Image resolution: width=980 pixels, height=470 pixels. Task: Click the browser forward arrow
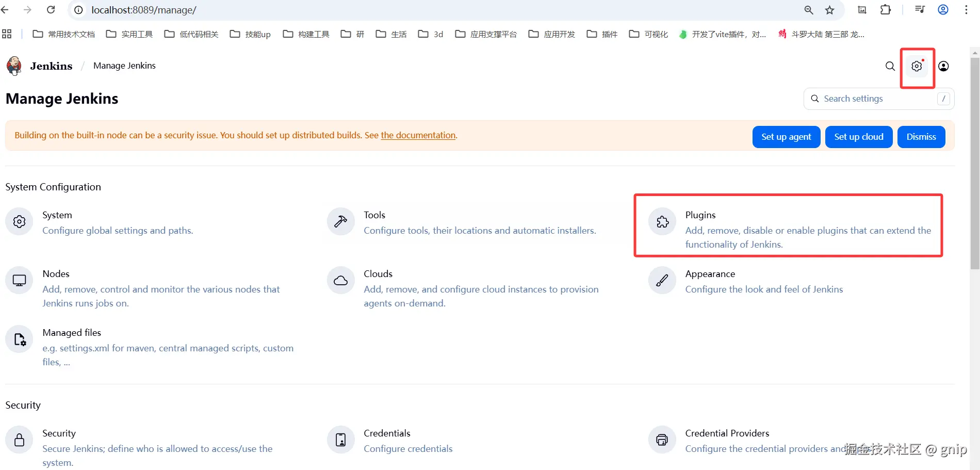[x=27, y=10]
